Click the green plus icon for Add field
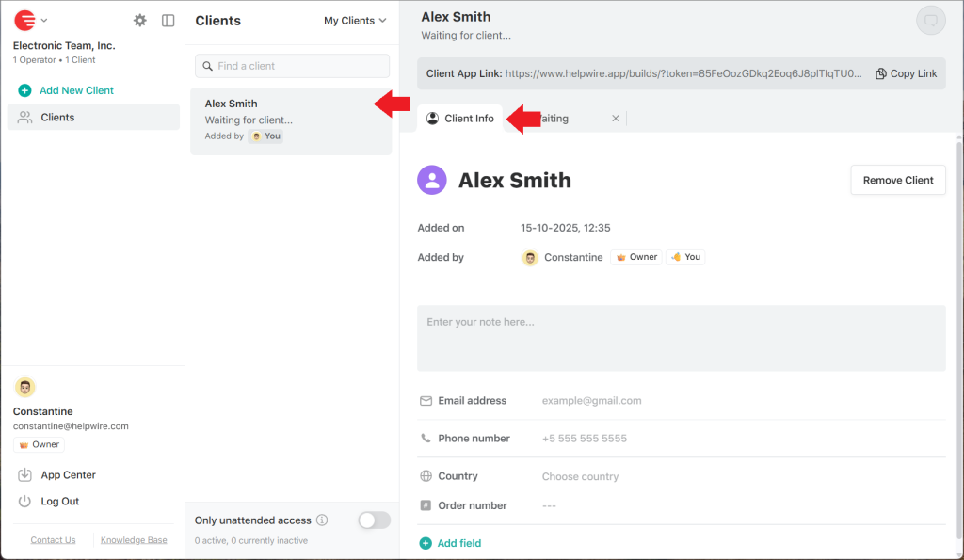964x560 pixels. (x=426, y=543)
